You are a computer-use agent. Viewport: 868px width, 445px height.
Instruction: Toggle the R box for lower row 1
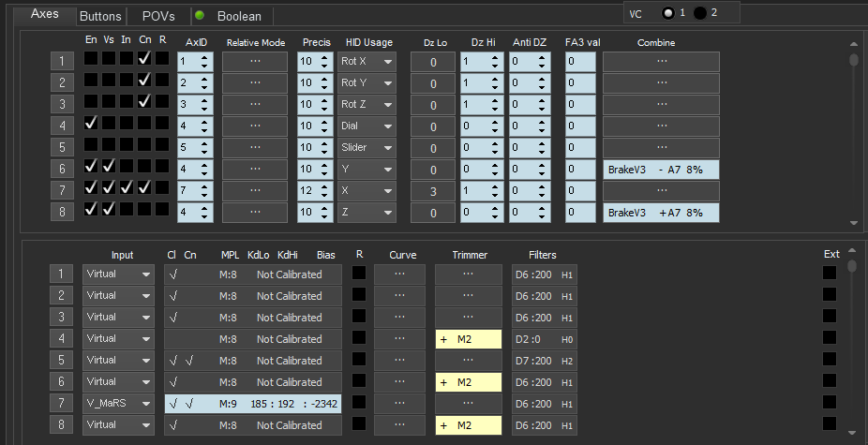(359, 272)
